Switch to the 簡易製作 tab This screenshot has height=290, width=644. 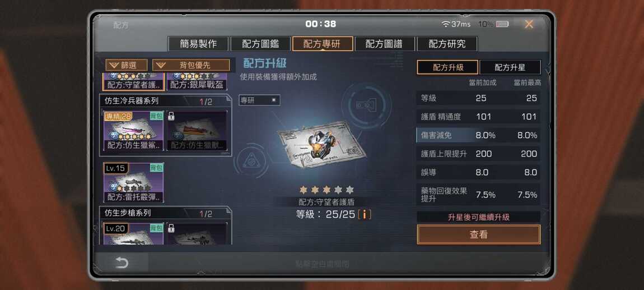pyautogui.click(x=198, y=44)
